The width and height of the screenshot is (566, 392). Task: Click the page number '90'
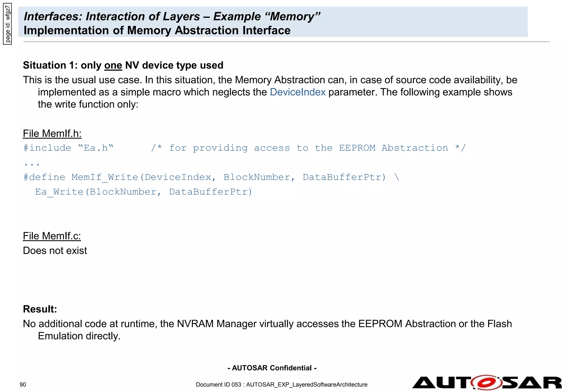pyautogui.click(x=23, y=385)
